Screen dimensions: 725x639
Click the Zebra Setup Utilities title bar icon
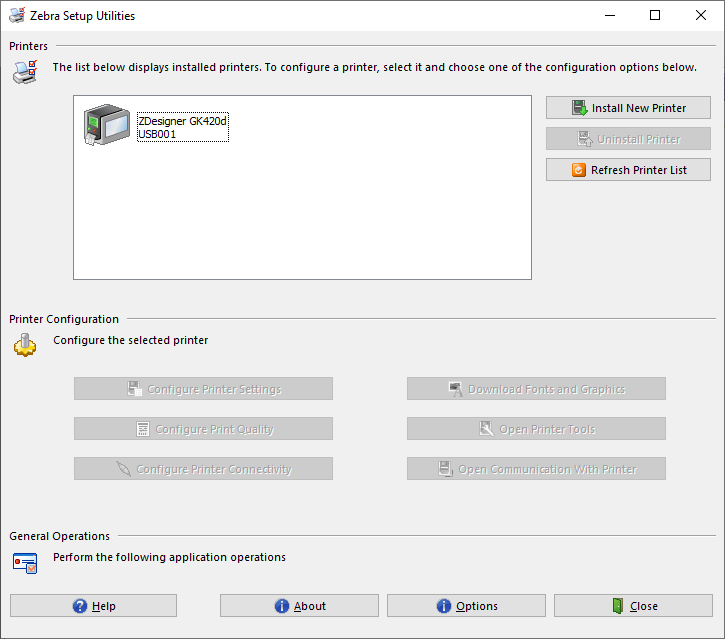click(x=17, y=16)
